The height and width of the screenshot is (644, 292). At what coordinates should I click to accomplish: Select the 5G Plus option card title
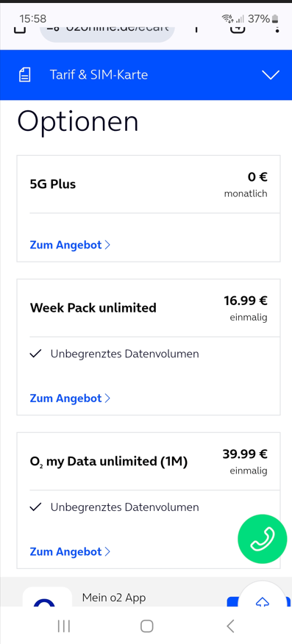(53, 184)
